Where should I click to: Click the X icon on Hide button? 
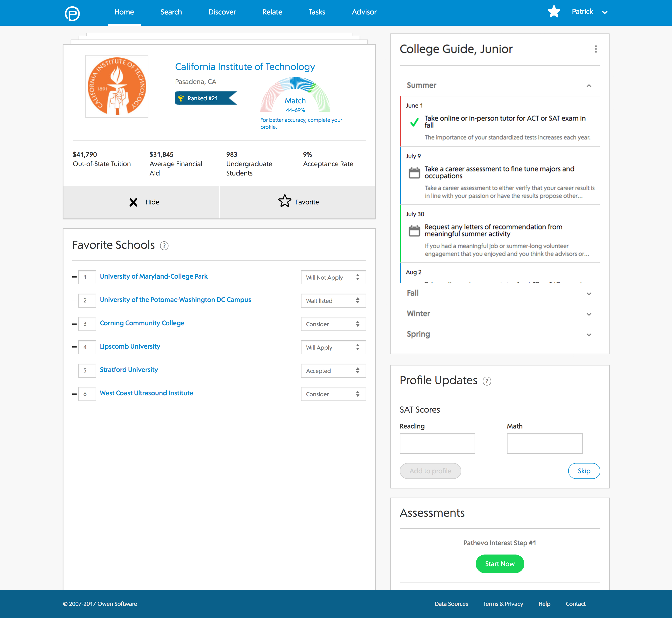click(x=133, y=202)
